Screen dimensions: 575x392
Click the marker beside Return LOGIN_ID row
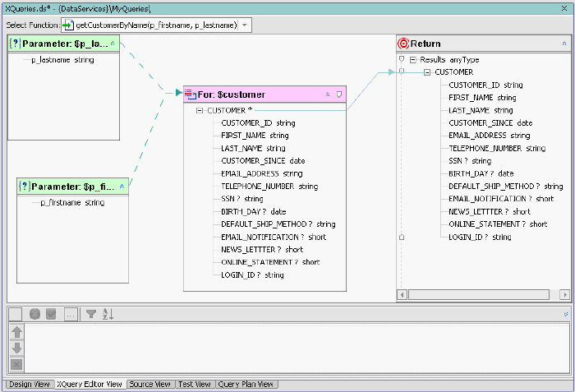click(x=402, y=238)
